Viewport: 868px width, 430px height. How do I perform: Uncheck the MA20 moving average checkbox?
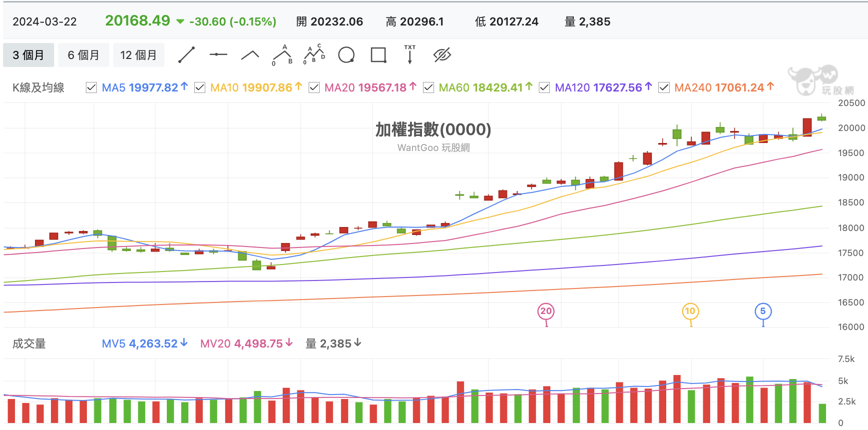(314, 87)
